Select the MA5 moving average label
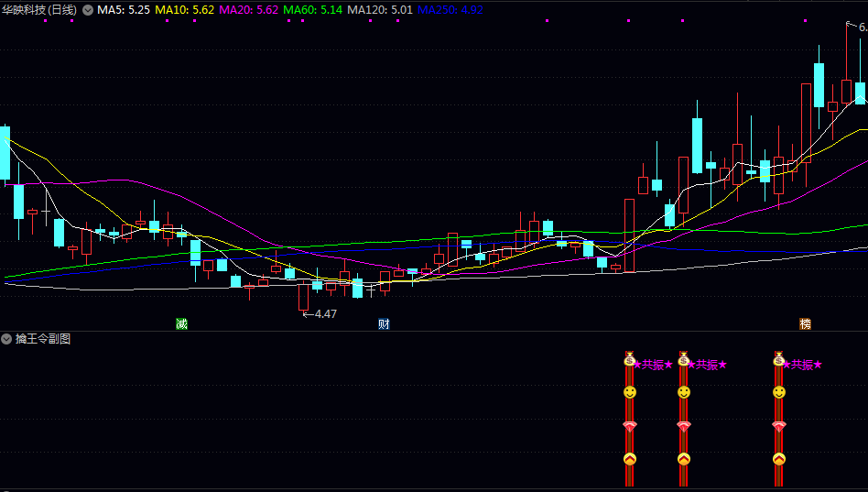 [124, 10]
